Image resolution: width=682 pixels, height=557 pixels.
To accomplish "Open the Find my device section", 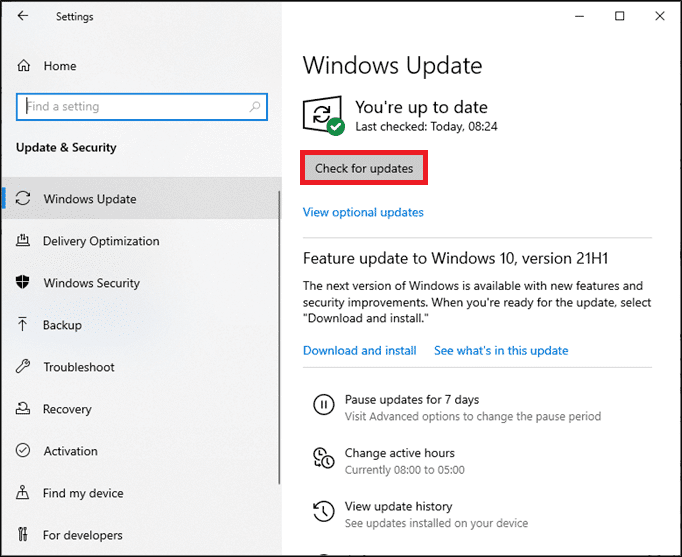I will click(x=83, y=493).
